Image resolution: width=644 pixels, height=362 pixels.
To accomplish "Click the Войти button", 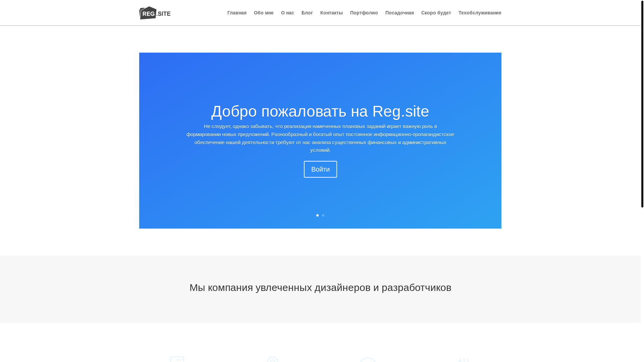I will [x=320, y=169].
